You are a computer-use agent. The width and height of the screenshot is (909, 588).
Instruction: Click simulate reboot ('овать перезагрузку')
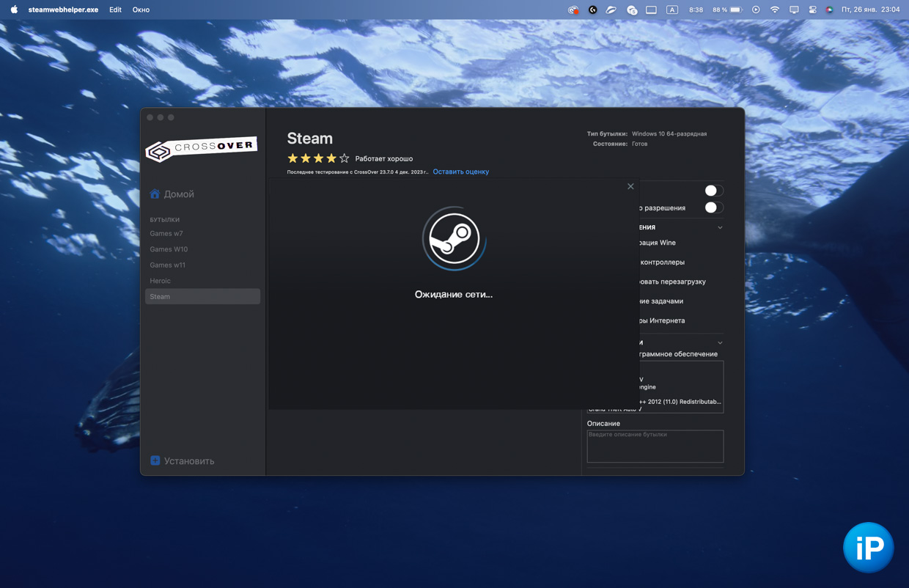(x=673, y=282)
